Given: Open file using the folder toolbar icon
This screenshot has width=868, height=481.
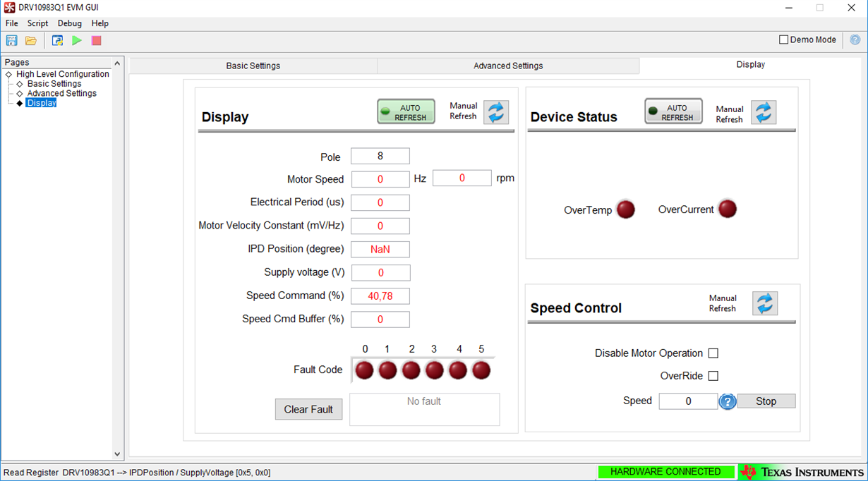Looking at the screenshot, I should click(31, 41).
